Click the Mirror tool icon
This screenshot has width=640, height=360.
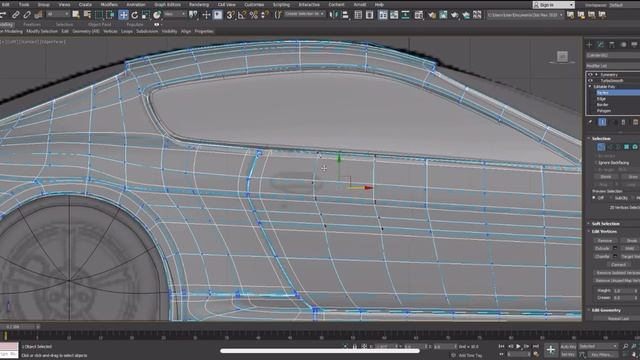(334, 15)
